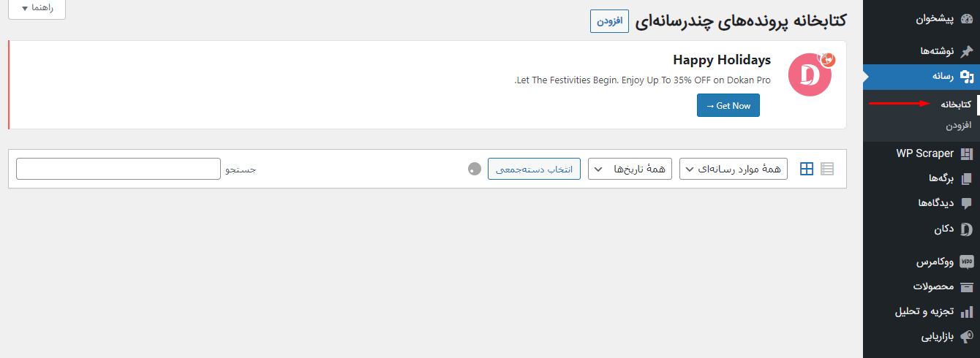This screenshot has width=980, height=358.
Task: Open ووکامرس WooCommerce icon
Action: pyautogui.click(x=966, y=261)
